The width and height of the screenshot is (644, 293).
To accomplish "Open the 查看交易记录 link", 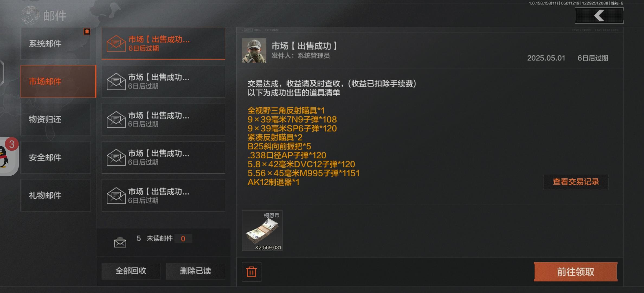I will (576, 182).
